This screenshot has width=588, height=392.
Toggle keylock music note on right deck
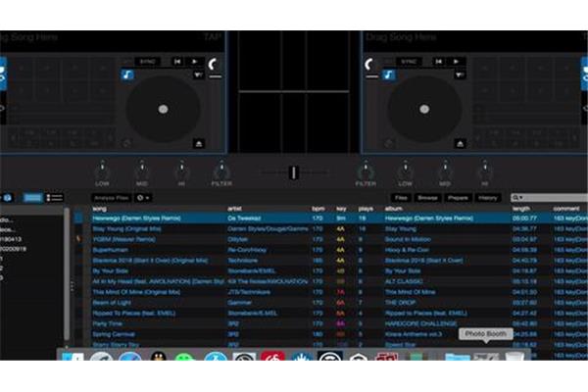pyautogui.click(x=388, y=74)
